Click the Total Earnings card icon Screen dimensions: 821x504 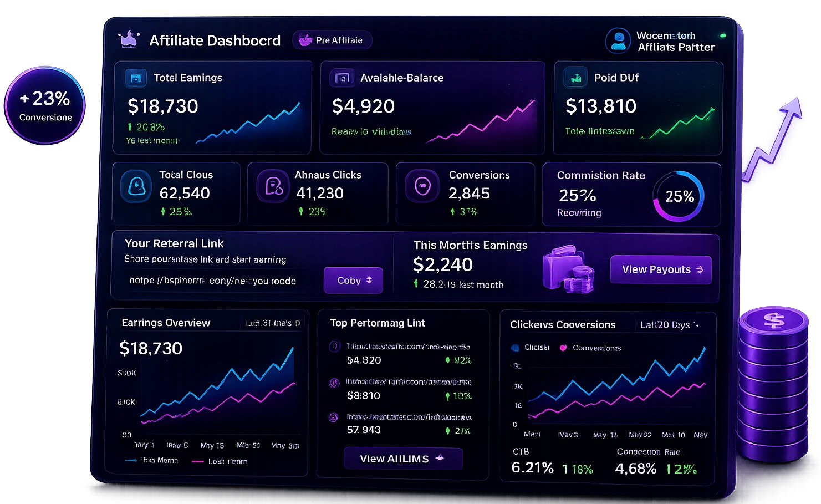(x=136, y=78)
